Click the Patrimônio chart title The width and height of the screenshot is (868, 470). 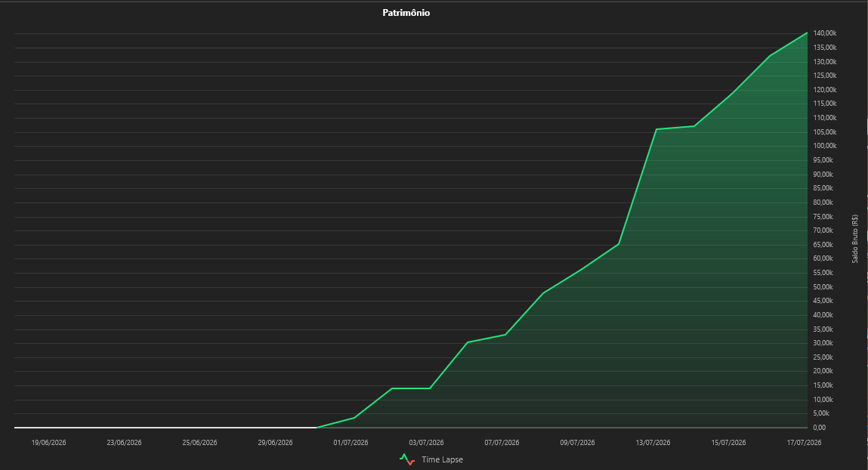tap(406, 13)
